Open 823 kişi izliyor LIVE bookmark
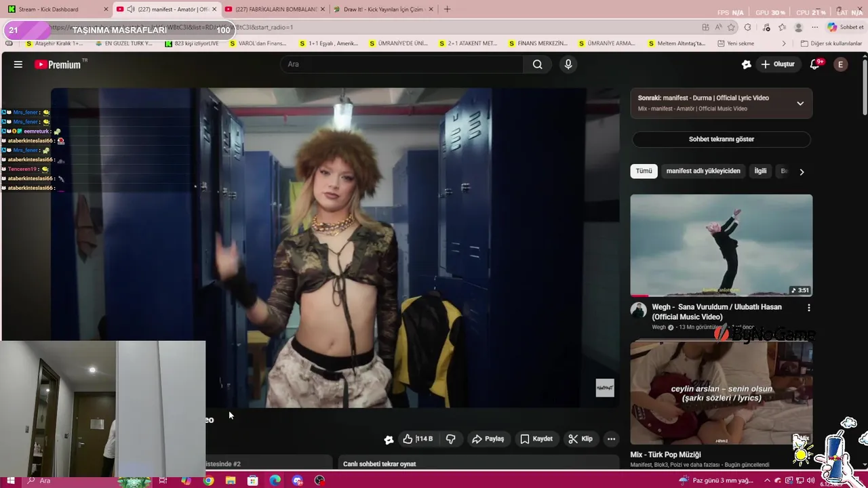 pyautogui.click(x=192, y=43)
